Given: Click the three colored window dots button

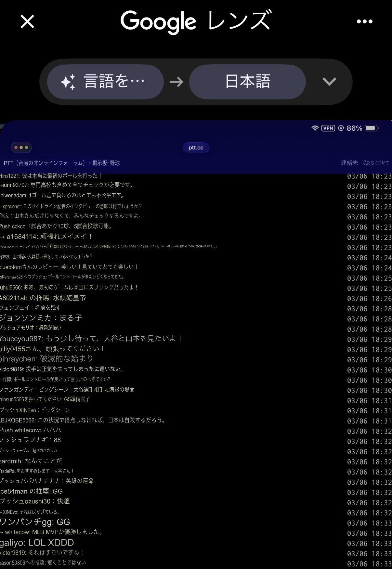Looking at the screenshot, I should (21, 148).
